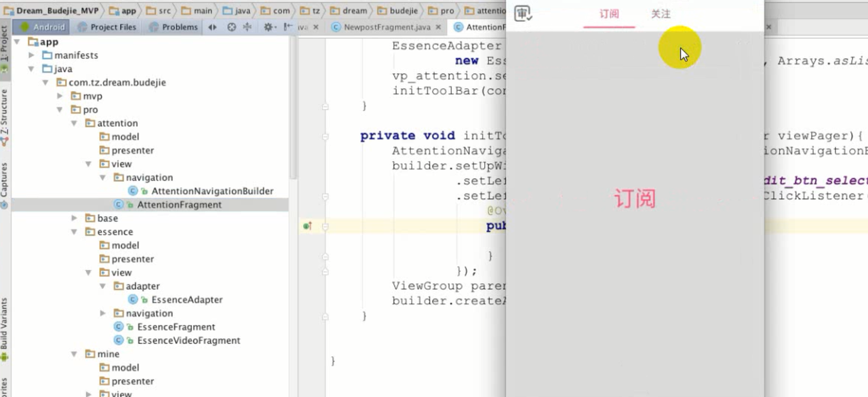The image size is (868, 397).
Task: Click the Scroll from Source target icon
Action: [231, 27]
